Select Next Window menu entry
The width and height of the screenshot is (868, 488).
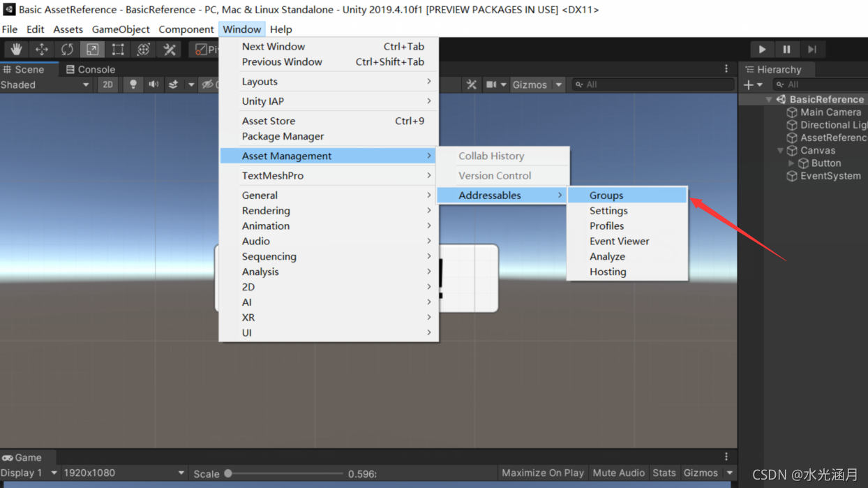pos(329,47)
